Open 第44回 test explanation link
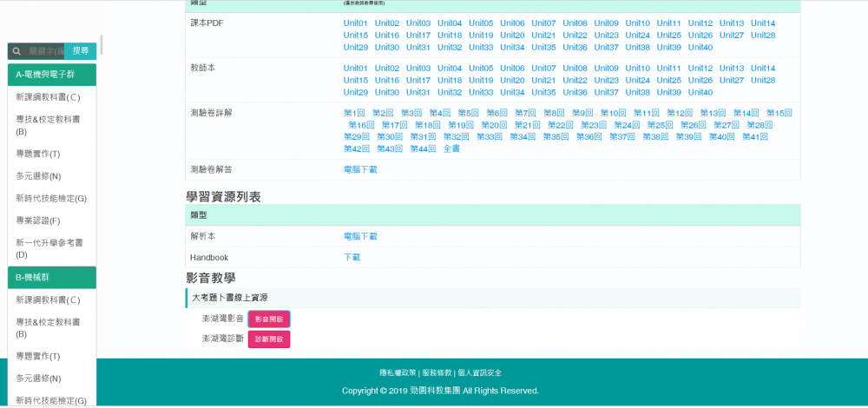Screen dimensions: 868x408 click(x=422, y=148)
